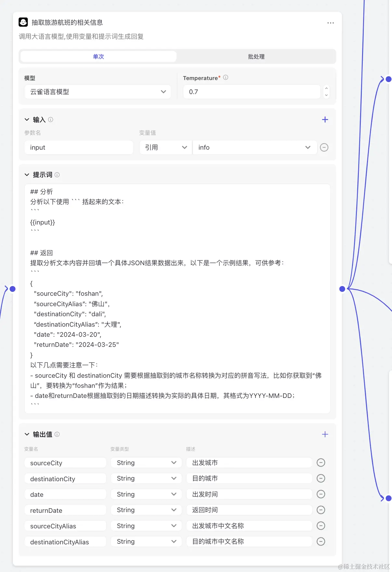Click the LLM node avatar icon

click(23, 22)
